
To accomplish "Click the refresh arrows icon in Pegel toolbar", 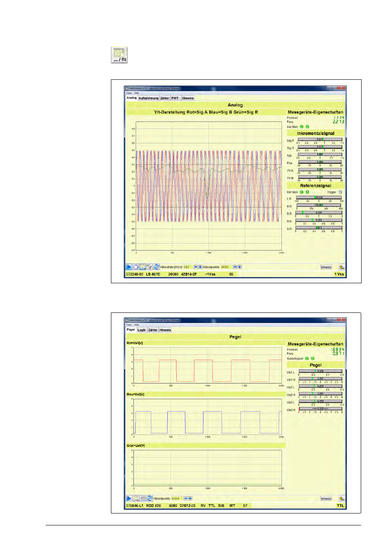I will 150,499.
